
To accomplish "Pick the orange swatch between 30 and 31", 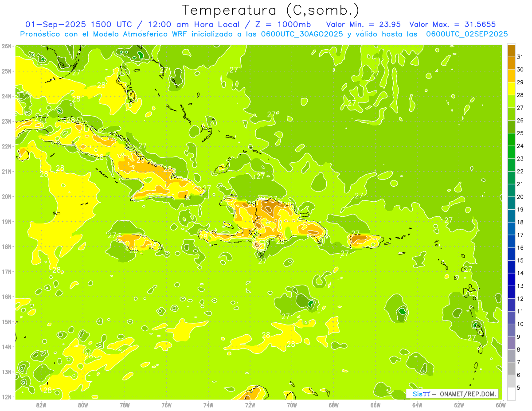I will click(x=511, y=63).
